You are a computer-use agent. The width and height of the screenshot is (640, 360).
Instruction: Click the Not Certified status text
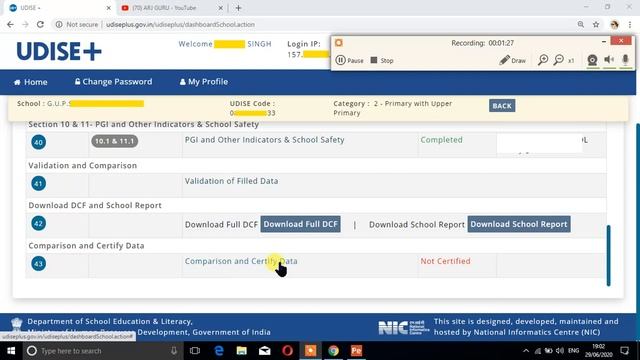[445, 261]
